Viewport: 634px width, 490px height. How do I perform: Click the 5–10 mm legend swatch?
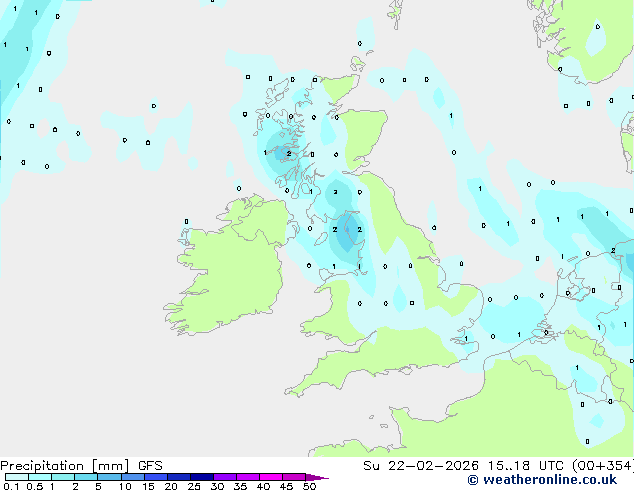point(109,477)
